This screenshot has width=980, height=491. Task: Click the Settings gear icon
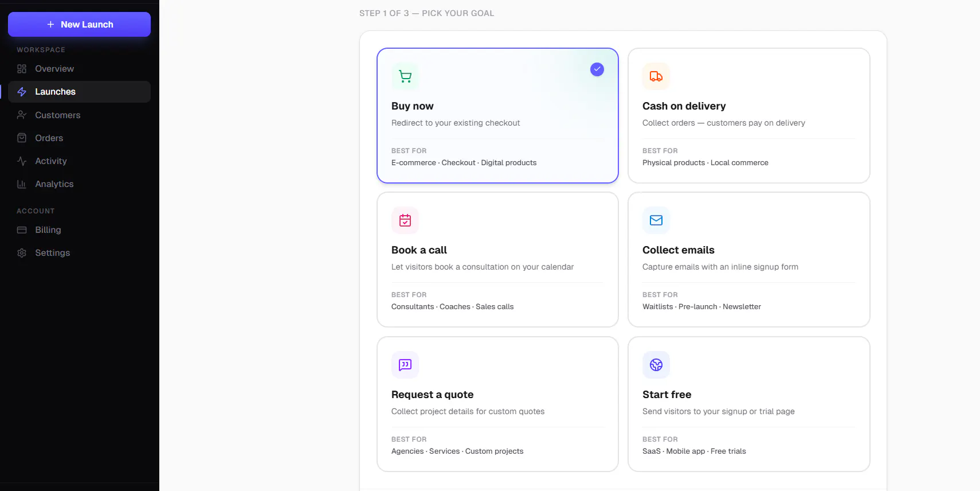(x=22, y=253)
